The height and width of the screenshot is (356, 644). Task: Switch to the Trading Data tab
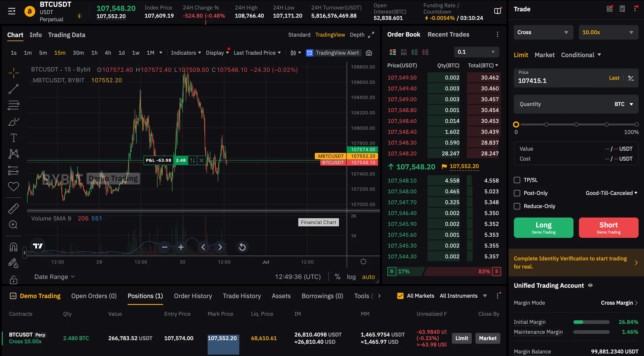(66, 35)
